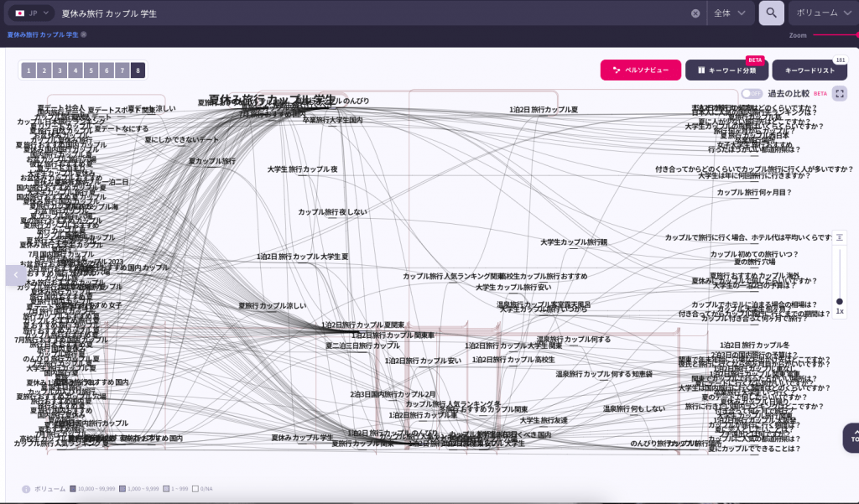Viewport: 859px width, 504px height.
Task: Click the vertical zoom reset icon above slider
Action: [839, 237]
